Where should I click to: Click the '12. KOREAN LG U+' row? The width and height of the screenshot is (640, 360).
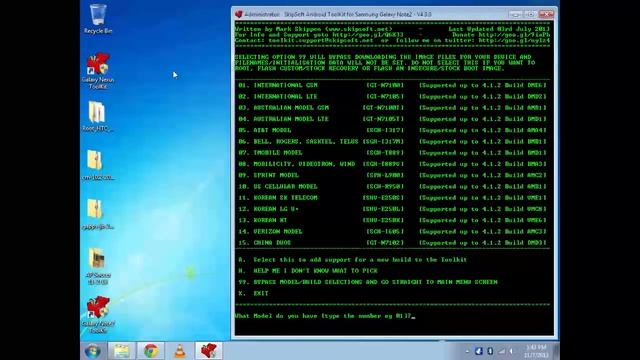[393, 209]
